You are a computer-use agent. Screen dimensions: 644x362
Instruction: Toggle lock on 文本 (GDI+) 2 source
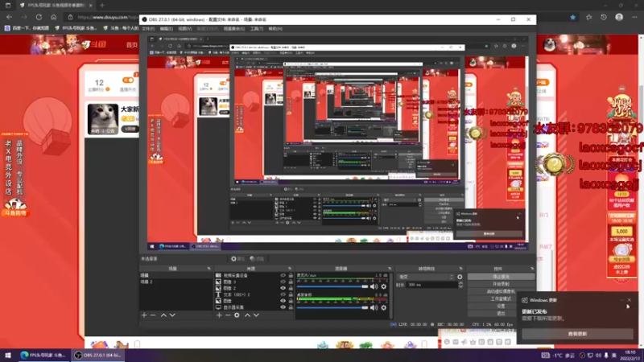coord(291,294)
